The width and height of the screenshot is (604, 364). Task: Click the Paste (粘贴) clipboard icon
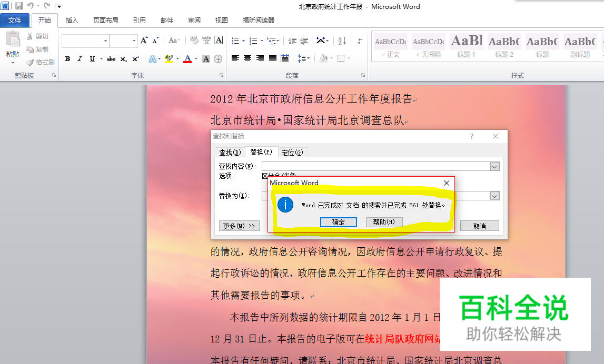[13, 39]
